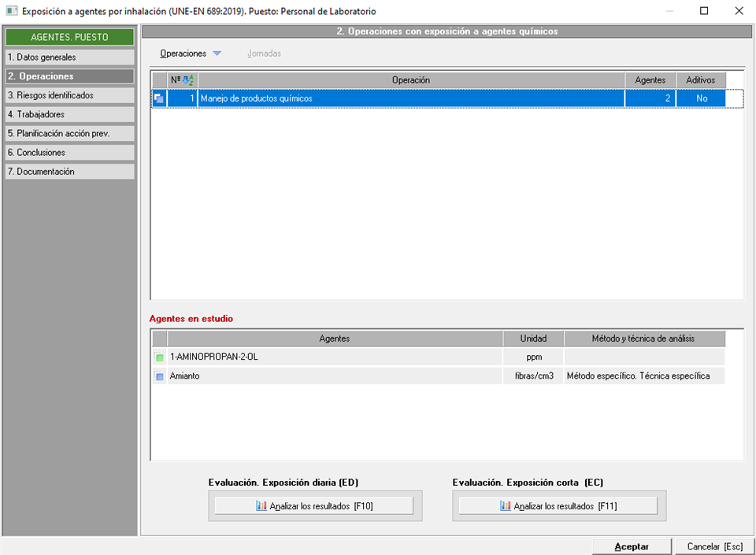Open 5. Planificación acción prev. section
This screenshot has height=555, width=756.
(x=69, y=133)
